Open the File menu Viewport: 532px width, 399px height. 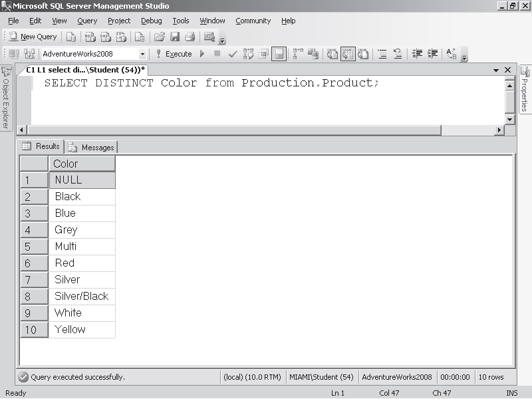tap(13, 21)
